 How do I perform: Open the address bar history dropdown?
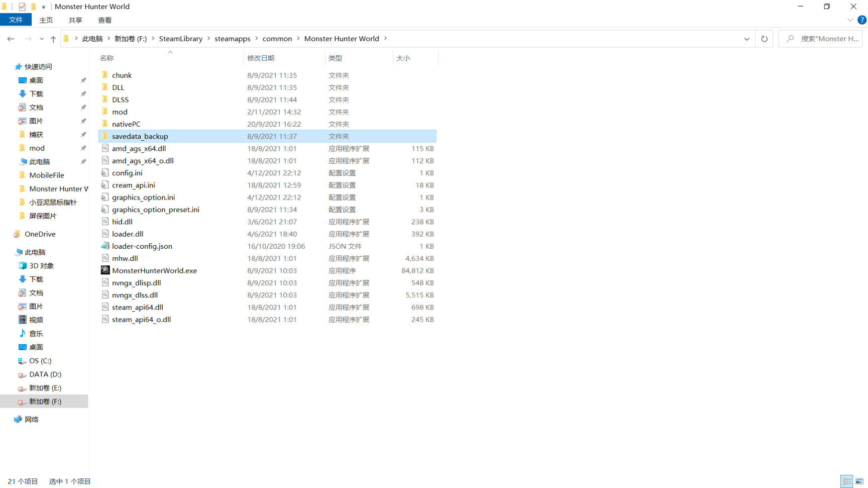pyautogui.click(x=746, y=39)
